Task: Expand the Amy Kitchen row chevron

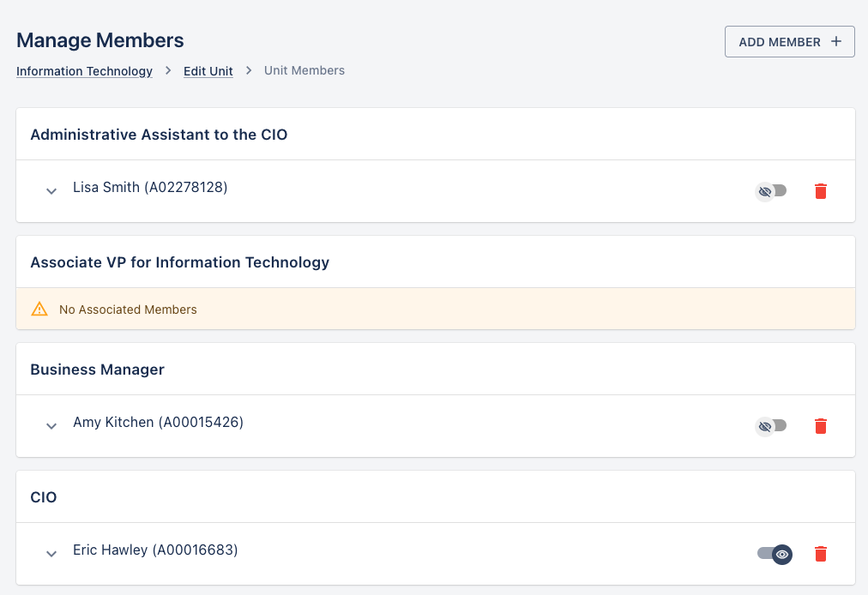Action: tap(51, 425)
